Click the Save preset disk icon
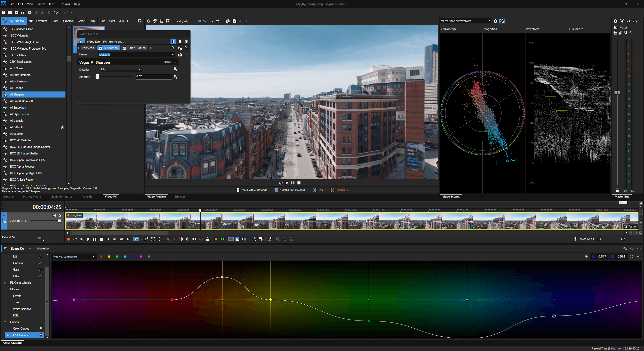Screen dimensions: 644x351 click(180, 55)
